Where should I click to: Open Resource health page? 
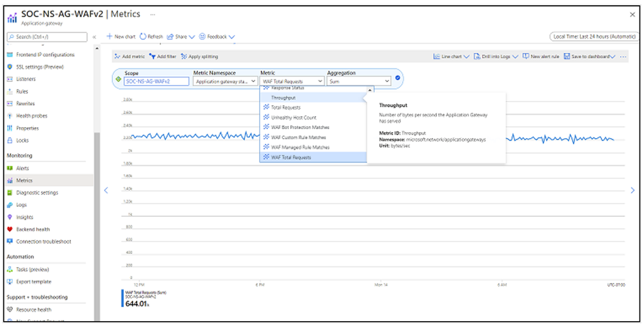(x=34, y=310)
